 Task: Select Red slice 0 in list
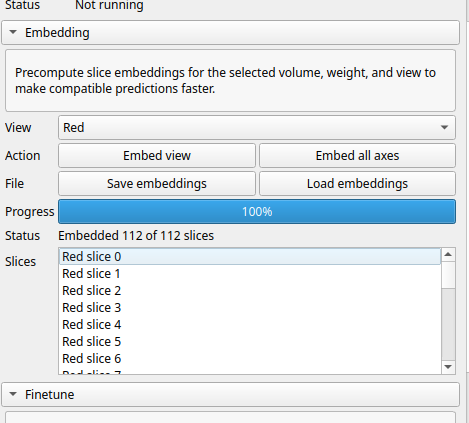click(x=250, y=257)
